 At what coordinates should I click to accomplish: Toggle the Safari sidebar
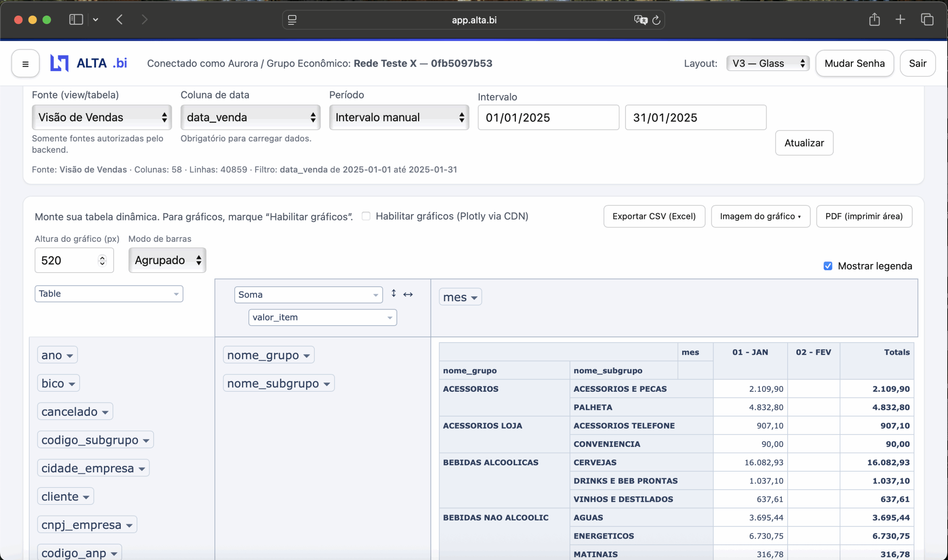click(x=76, y=20)
